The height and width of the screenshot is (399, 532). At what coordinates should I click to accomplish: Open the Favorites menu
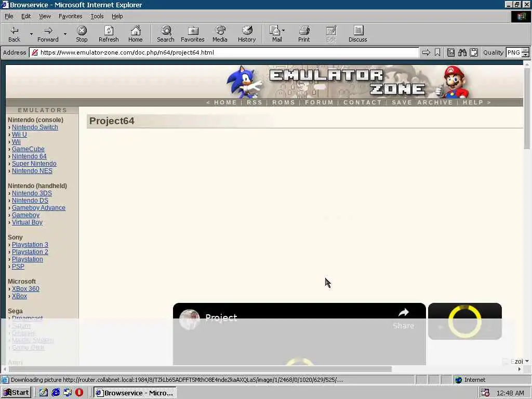pyautogui.click(x=70, y=16)
